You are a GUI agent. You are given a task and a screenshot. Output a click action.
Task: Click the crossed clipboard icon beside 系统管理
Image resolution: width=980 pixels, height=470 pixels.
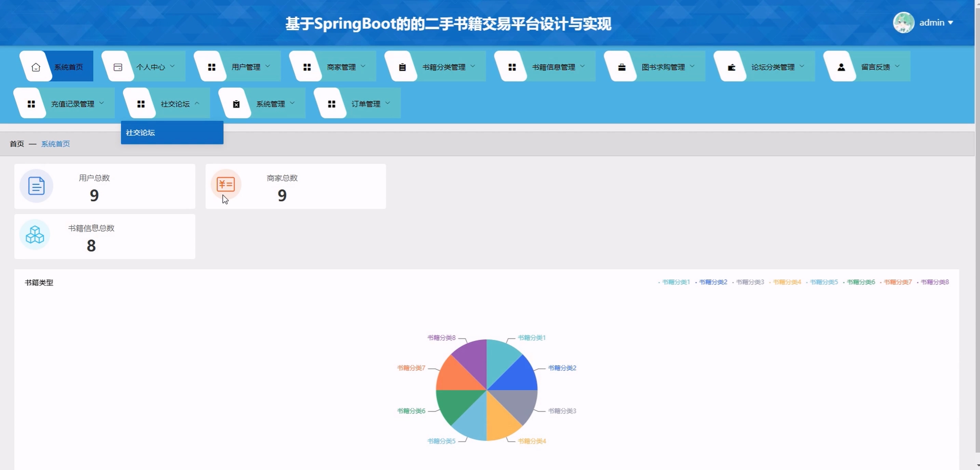(236, 104)
